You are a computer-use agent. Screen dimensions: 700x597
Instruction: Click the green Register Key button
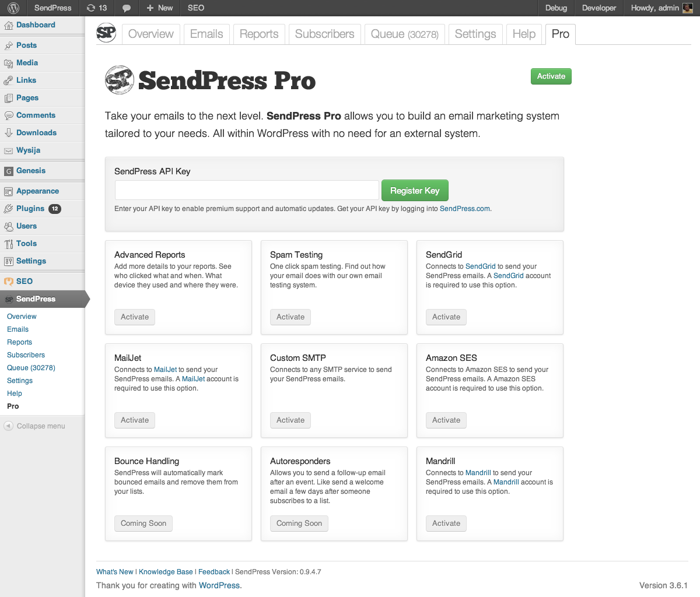pos(415,191)
